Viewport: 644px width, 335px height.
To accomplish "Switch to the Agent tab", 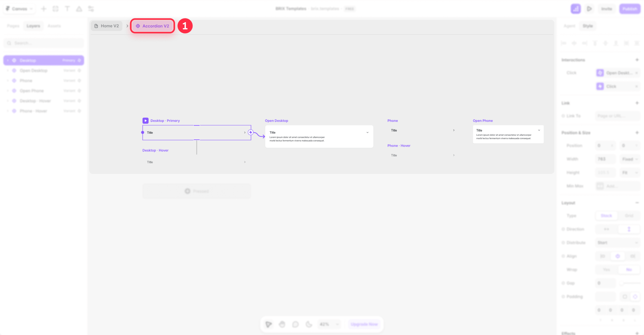I will (569, 26).
